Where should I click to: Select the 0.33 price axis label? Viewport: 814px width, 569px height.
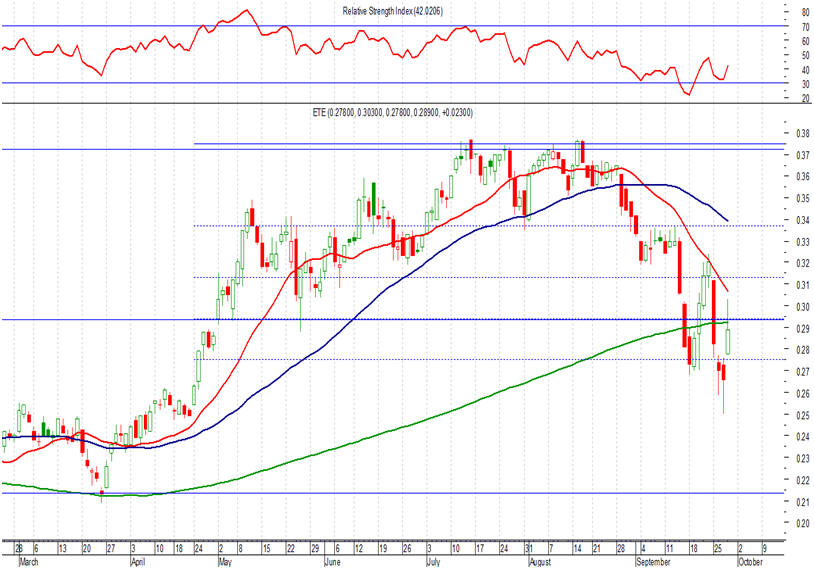[x=803, y=242]
